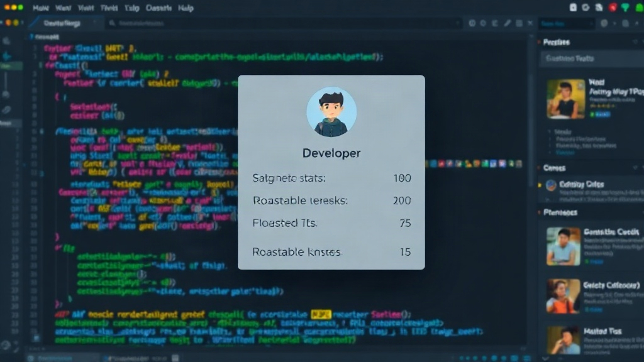Click the search field next to the editor tab
644x362 pixels.
coord(284,23)
